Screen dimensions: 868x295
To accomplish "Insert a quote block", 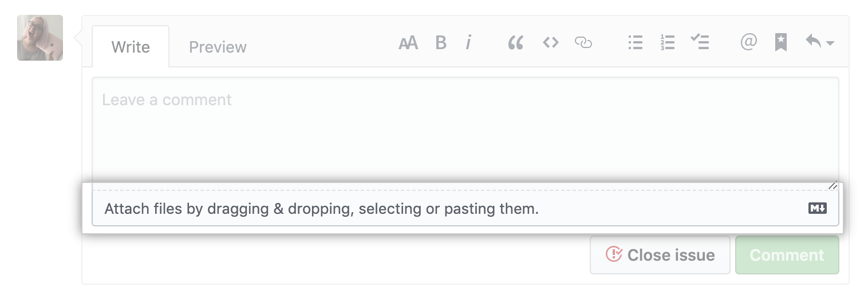I will point(515,43).
